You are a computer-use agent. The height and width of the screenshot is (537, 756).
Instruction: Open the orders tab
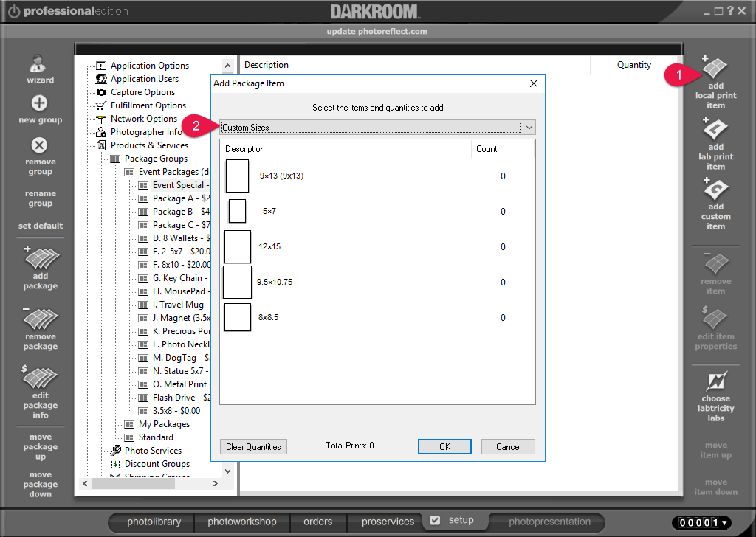(317, 522)
